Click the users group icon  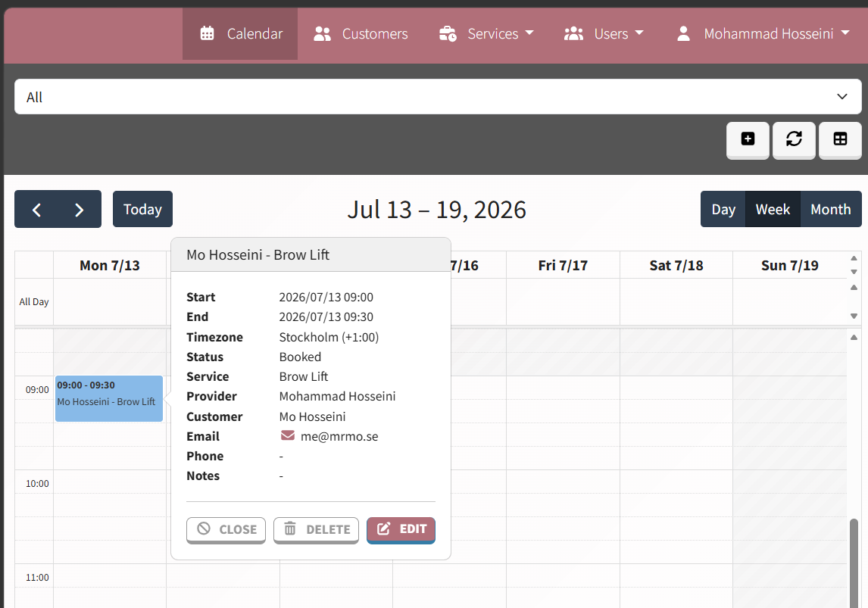pyautogui.click(x=573, y=34)
